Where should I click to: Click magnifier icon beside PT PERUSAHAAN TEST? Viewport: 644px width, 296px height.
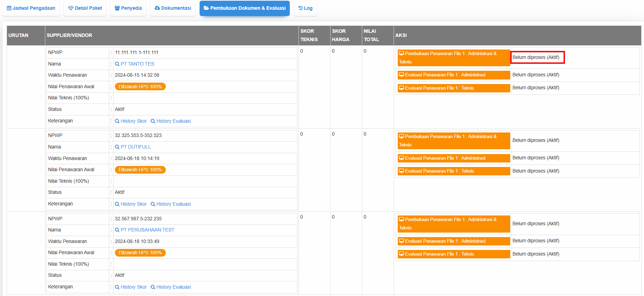(x=117, y=230)
